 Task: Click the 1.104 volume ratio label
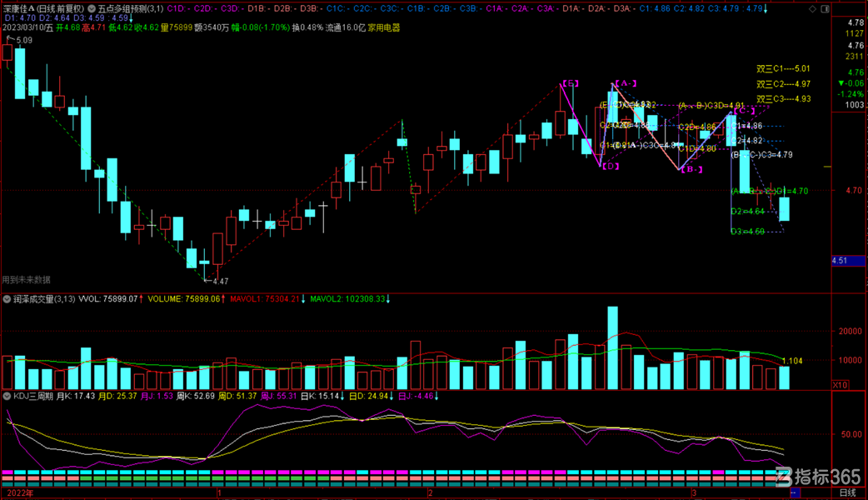click(792, 361)
